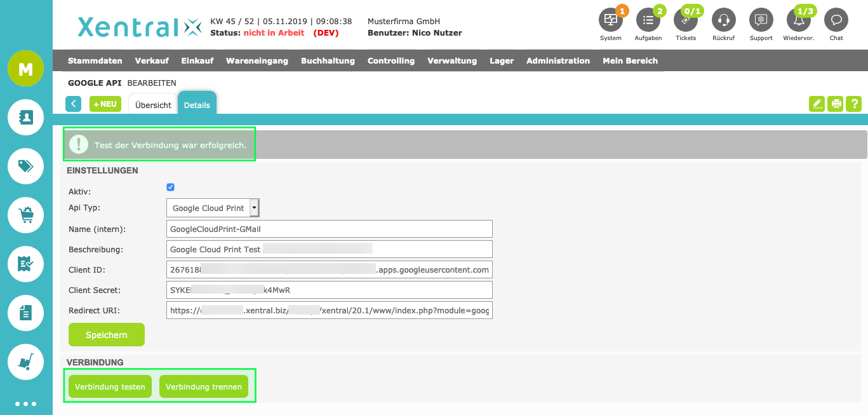The height and width of the screenshot is (415, 868).
Task: Open the Wiedervorlage bell icon
Action: pos(798,20)
